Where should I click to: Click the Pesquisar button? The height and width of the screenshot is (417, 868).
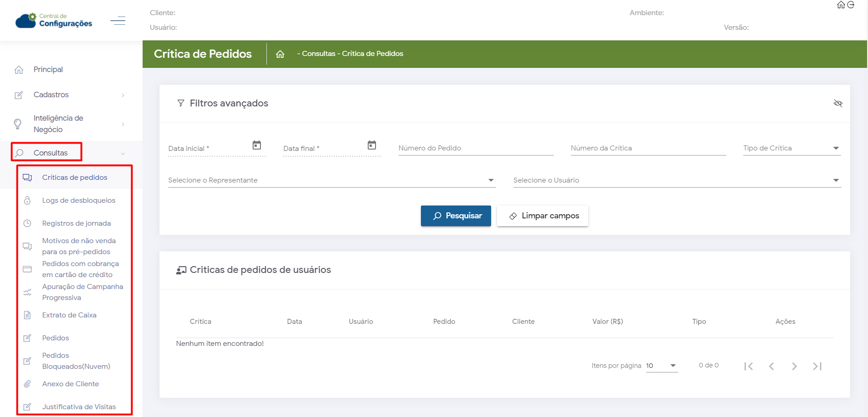[456, 216]
